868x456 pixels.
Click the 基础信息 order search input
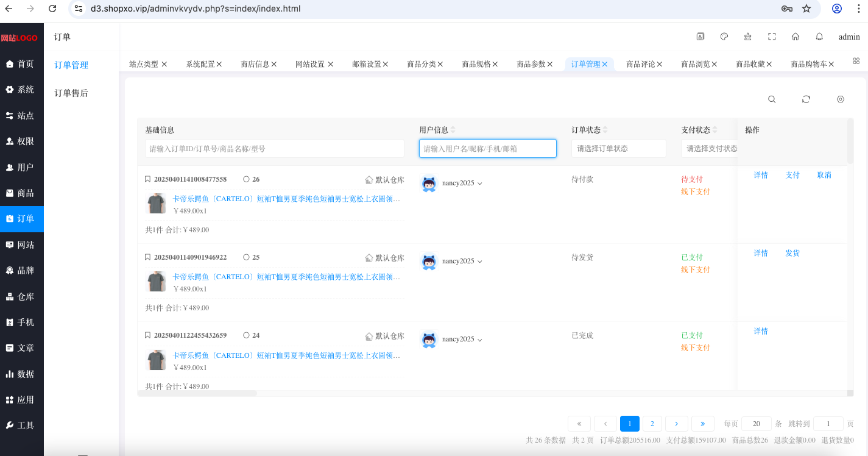(275, 148)
